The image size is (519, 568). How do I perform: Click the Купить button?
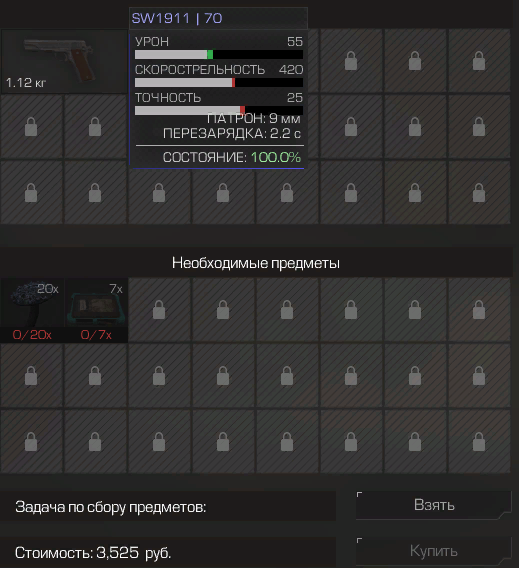point(434,551)
